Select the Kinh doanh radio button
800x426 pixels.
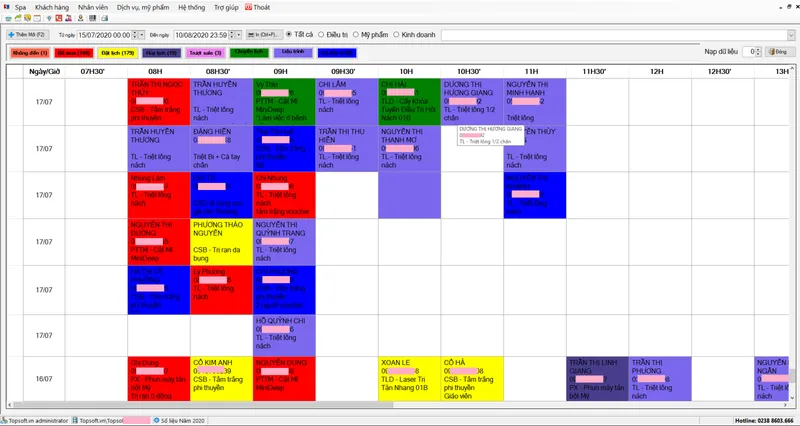click(x=396, y=35)
